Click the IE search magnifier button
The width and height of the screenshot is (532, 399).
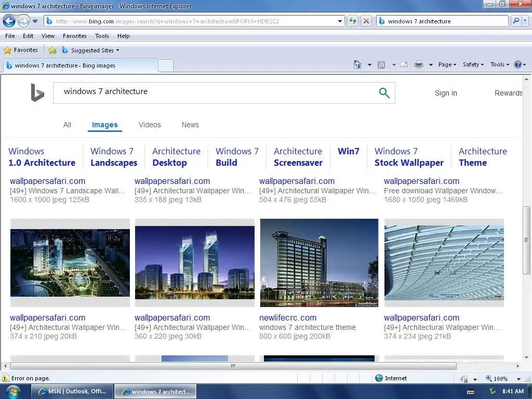pos(516,21)
